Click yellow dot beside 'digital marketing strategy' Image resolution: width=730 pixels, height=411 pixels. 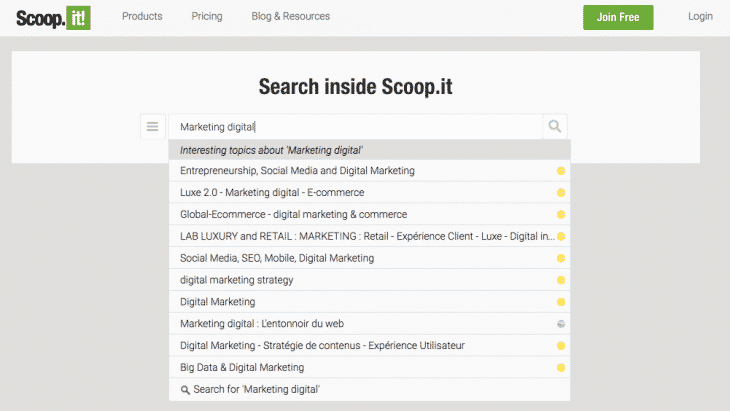point(561,280)
